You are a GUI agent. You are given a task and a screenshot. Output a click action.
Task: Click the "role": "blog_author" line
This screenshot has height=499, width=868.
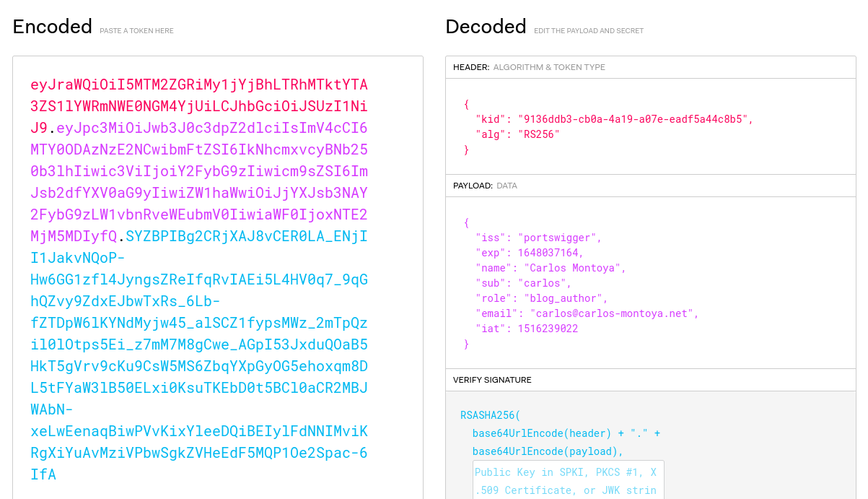542,298
